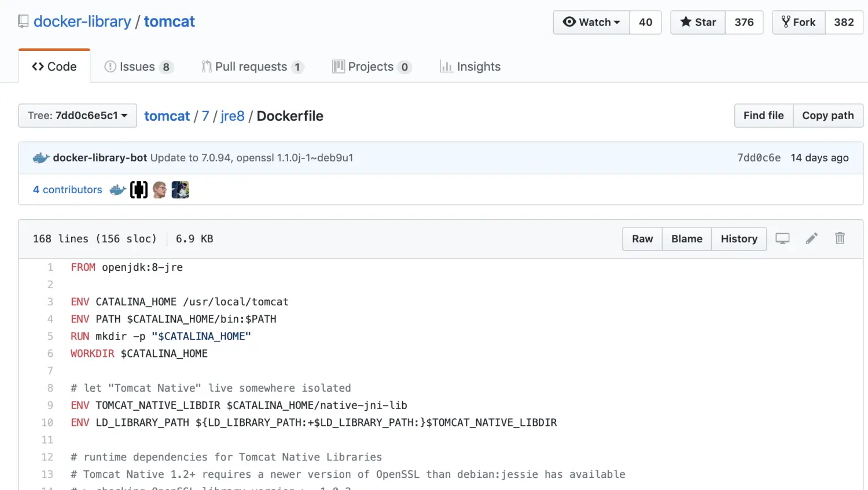Open fourth contributor dark avatar

(x=181, y=190)
